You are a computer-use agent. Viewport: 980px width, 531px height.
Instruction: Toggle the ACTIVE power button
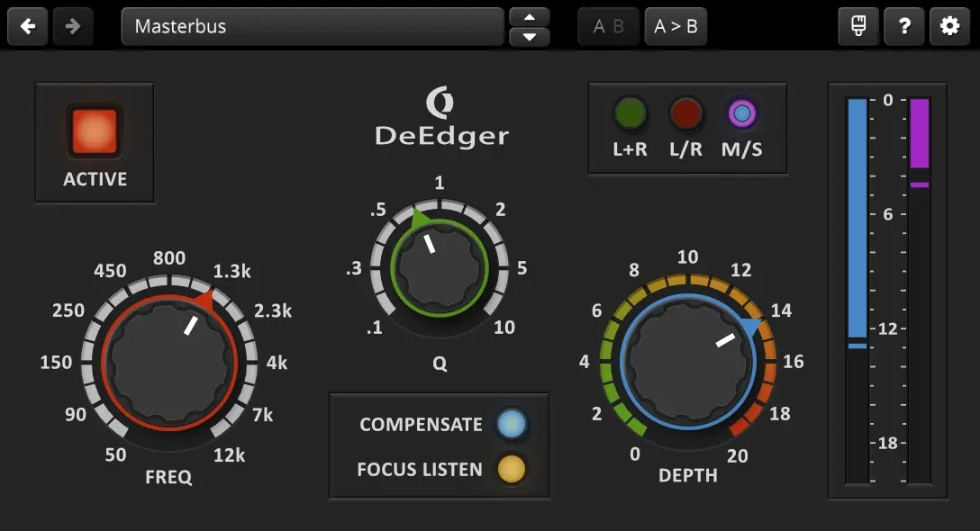pyautogui.click(x=95, y=131)
